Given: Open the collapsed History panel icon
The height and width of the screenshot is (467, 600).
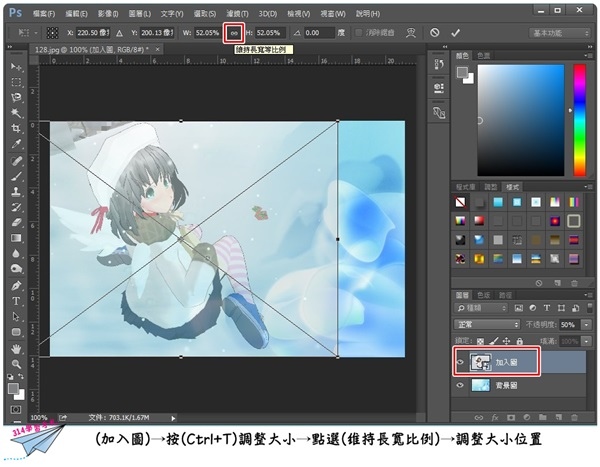Looking at the screenshot, I should pos(439,64).
